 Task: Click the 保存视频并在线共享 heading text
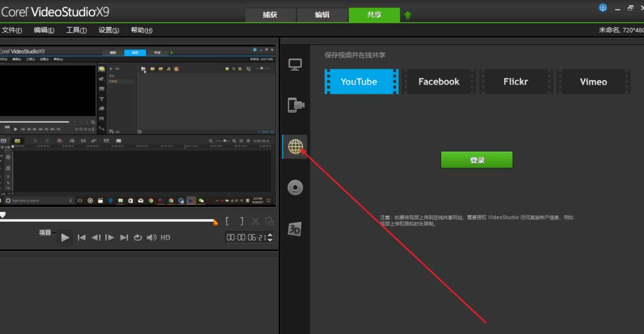(x=355, y=55)
